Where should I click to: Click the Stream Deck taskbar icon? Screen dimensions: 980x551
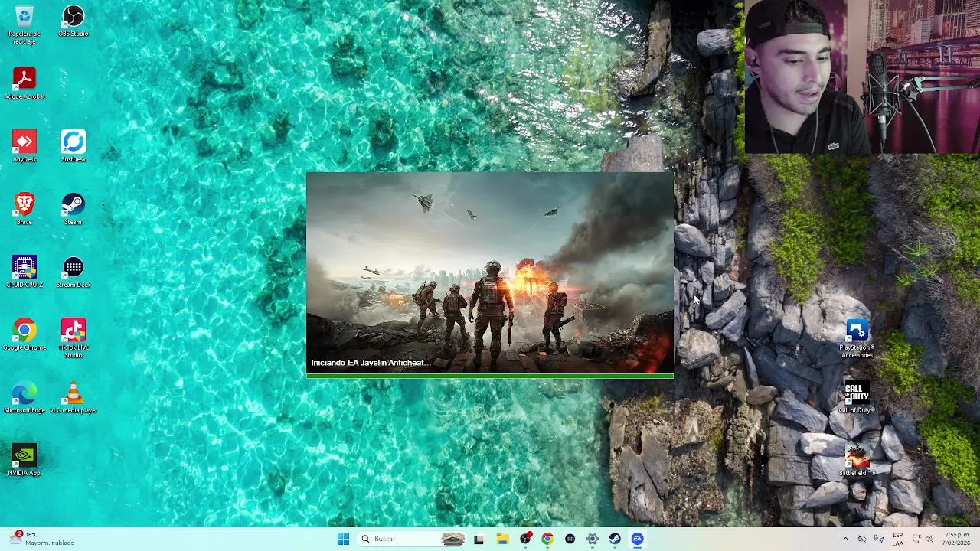(x=570, y=539)
